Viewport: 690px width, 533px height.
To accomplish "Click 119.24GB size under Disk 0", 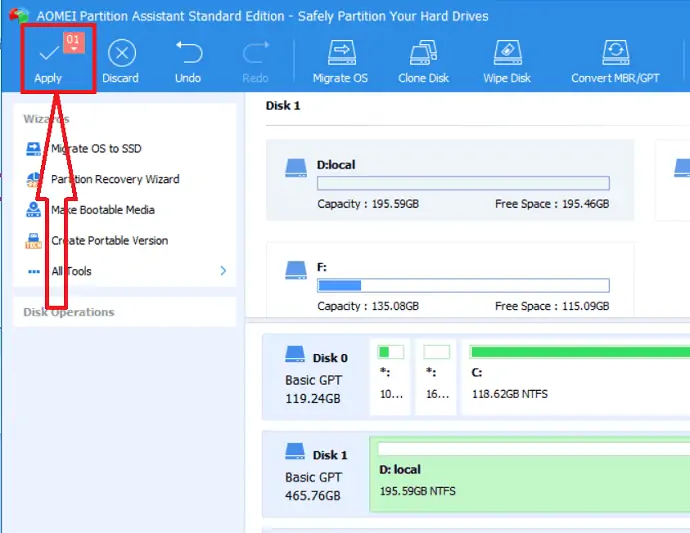I will click(x=313, y=399).
